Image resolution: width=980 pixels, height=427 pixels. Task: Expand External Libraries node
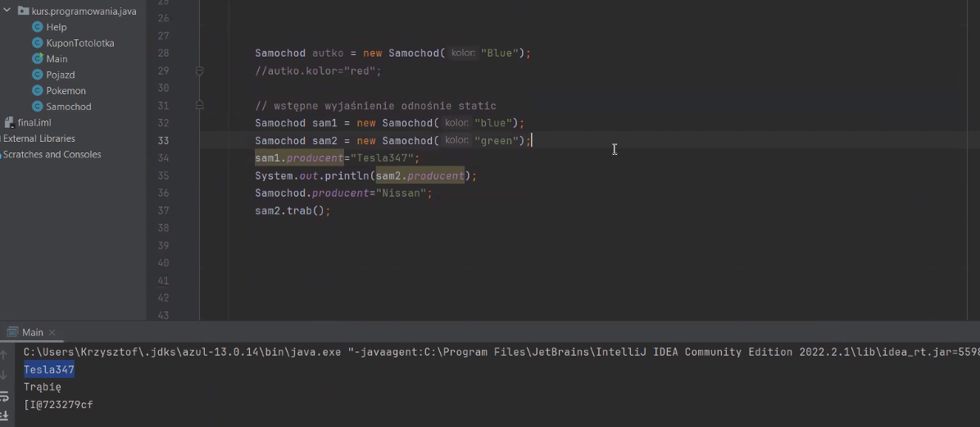pos(39,139)
